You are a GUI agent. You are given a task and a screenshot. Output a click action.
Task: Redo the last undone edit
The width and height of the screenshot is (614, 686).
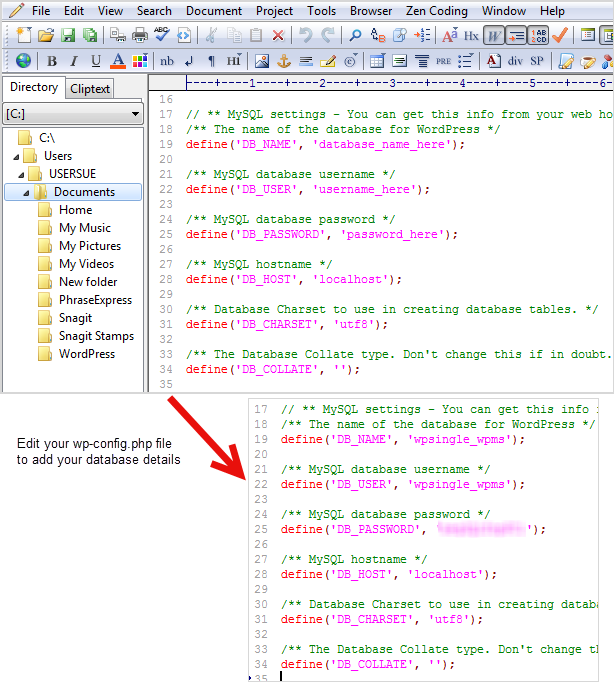tap(327, 35)
